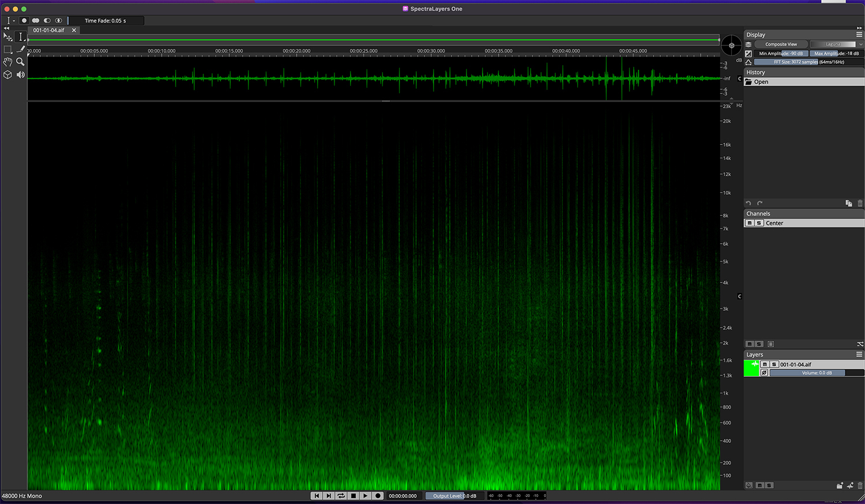Activate the Hand pan tool
This screenshot has height=504, width=865.
coord(7,62)
